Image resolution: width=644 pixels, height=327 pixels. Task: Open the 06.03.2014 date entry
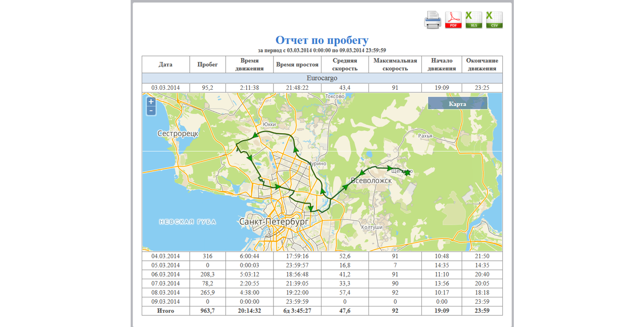[165, 274]
